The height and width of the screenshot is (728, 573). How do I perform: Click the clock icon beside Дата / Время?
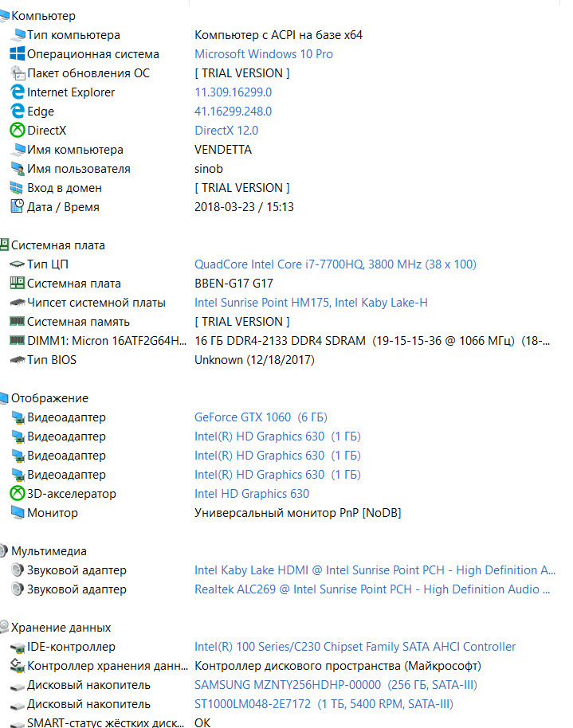(x=17, y=206)
